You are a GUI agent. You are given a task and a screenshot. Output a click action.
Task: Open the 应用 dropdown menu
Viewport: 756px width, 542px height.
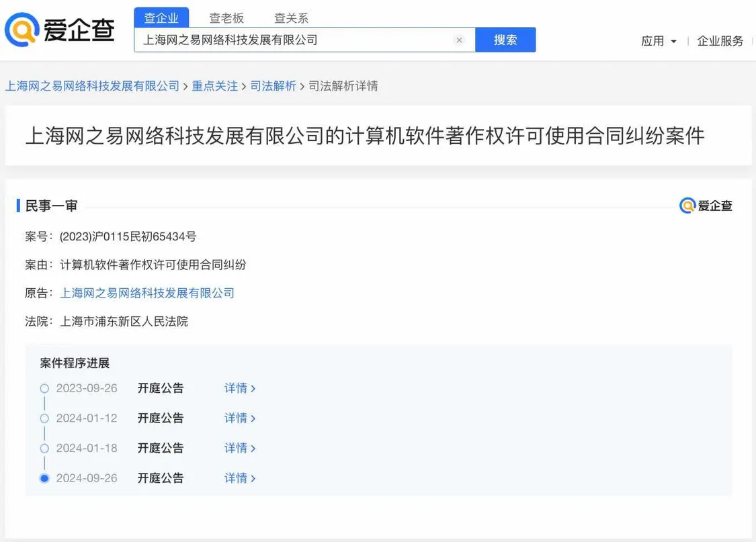coord(659,41)
